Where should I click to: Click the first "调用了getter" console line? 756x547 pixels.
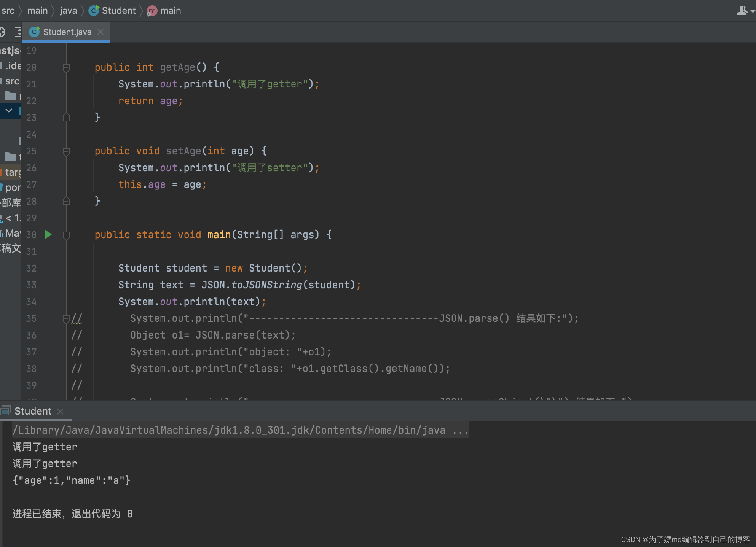45,447
